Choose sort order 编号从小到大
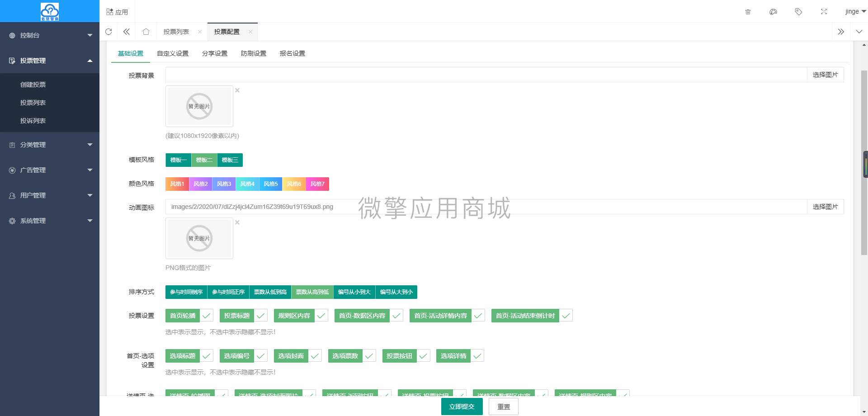 point(354,292)
